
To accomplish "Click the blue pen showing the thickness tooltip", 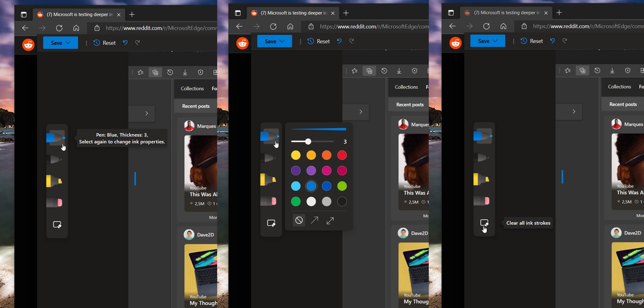I will 56,137.
